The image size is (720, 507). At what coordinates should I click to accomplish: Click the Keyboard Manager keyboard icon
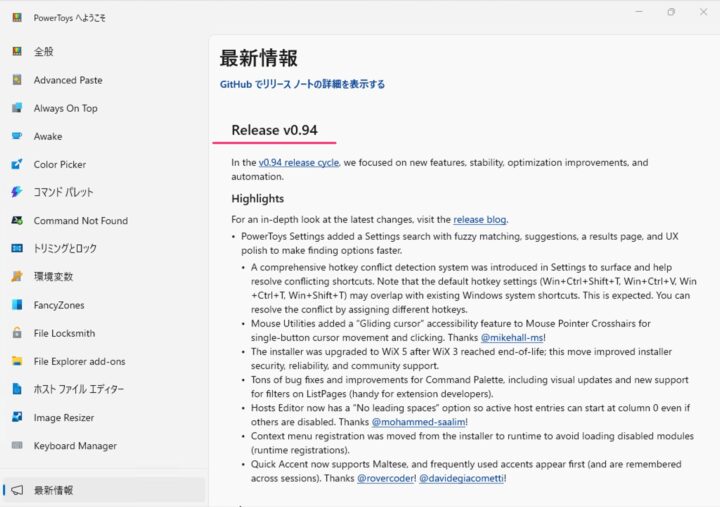(x=17, y=445)
